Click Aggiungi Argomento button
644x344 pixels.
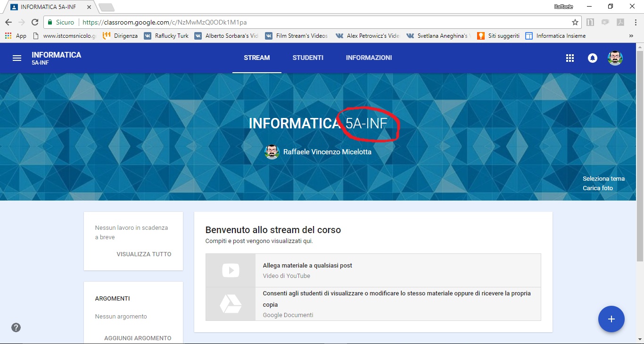point(138,338)
